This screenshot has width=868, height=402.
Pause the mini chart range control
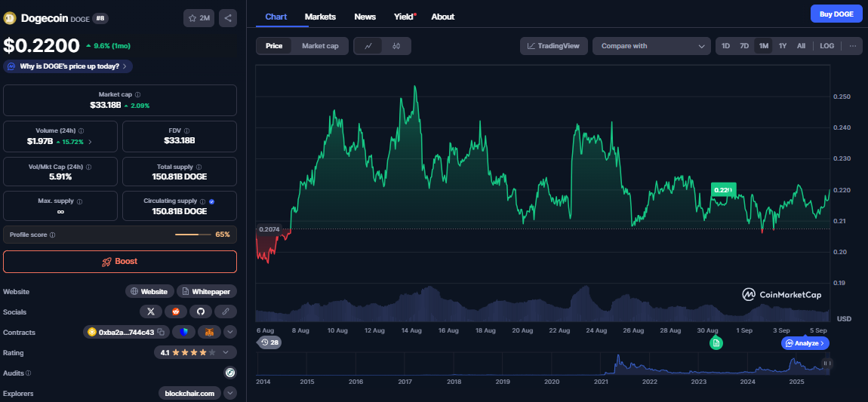[x=827, y=364]
